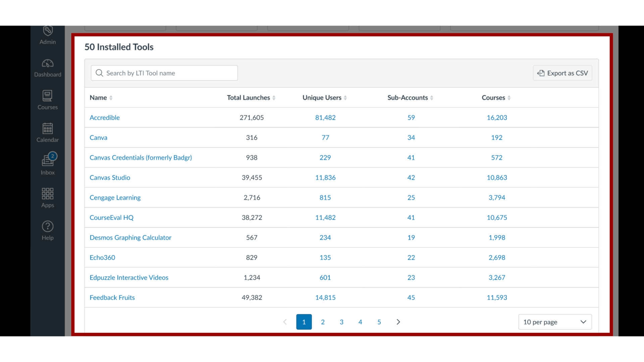Select page 3 from pagination
Image resolution: width=644 pixels, height=362 pixels.
pos(341,322)
